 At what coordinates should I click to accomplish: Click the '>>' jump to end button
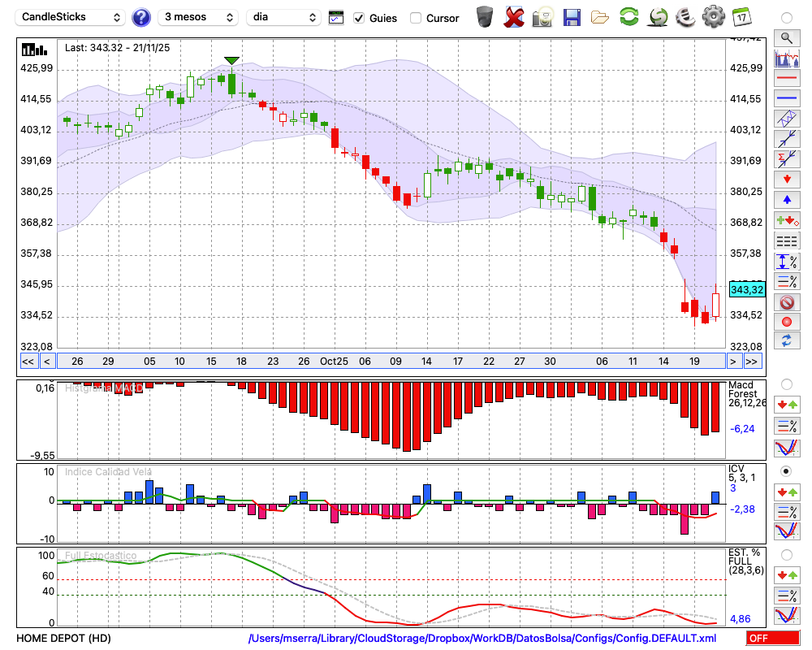(x=752, y=361)
